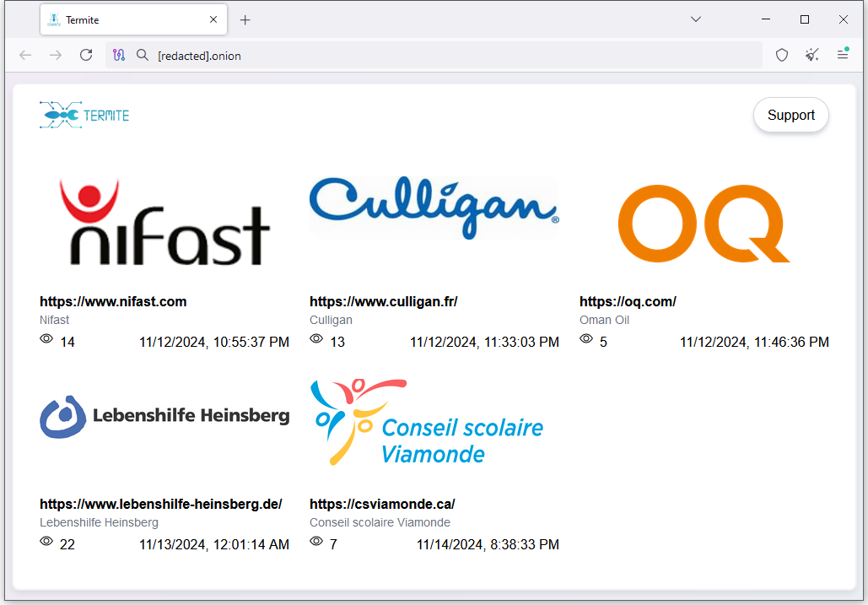The width and height of the screenshot is (868, 605).
Task: Maximize the browser window
Action: [x=805, y=19]
